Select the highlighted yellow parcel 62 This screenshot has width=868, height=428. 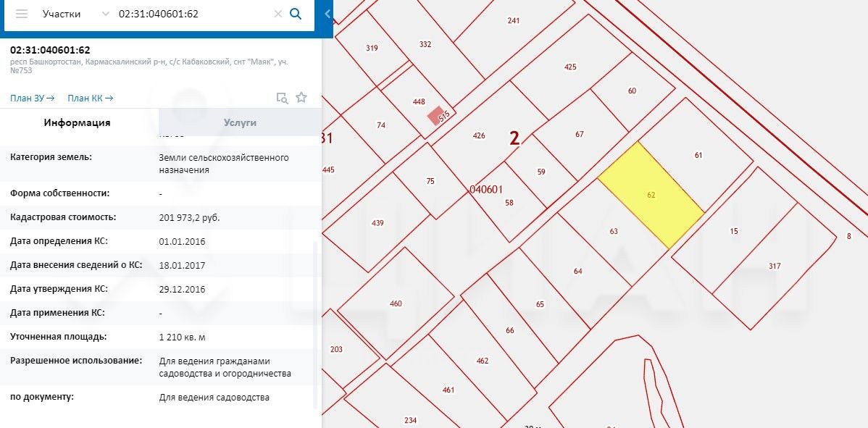coord(651,196)
